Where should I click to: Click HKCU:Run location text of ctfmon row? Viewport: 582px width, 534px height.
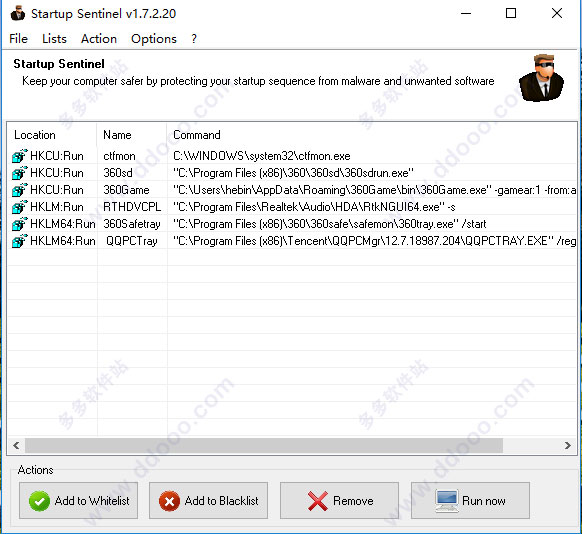tap(57, 156)
